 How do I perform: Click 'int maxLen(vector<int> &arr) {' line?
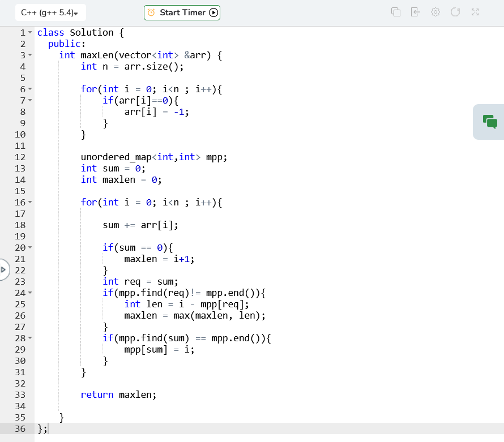click(x=140, y=55)
